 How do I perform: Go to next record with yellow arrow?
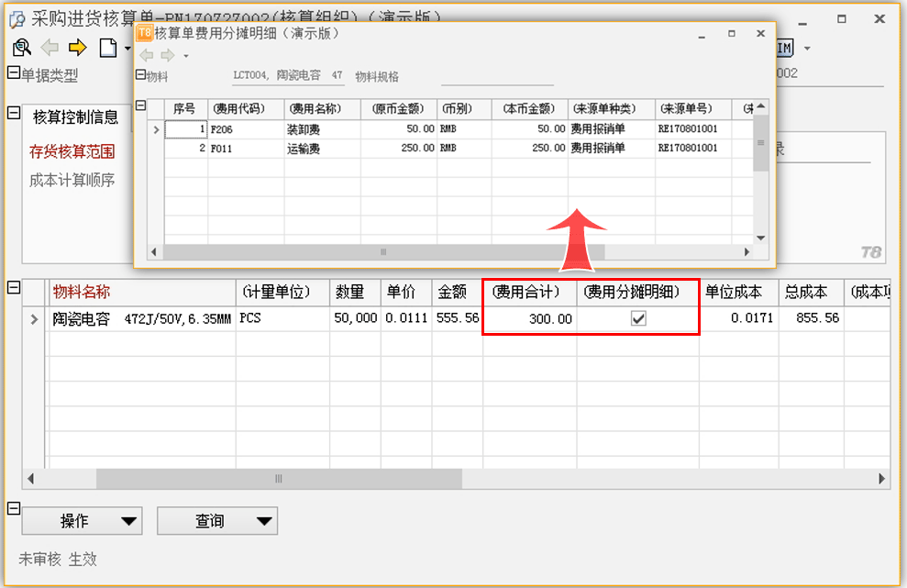tap(77, 48)
